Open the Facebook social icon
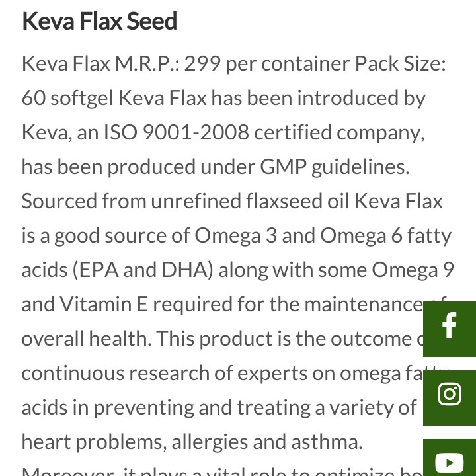Screen dimensions: 476x476 450,327
